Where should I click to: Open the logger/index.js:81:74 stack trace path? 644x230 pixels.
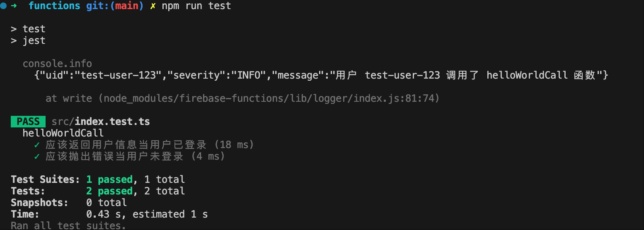tap(271, 98)
